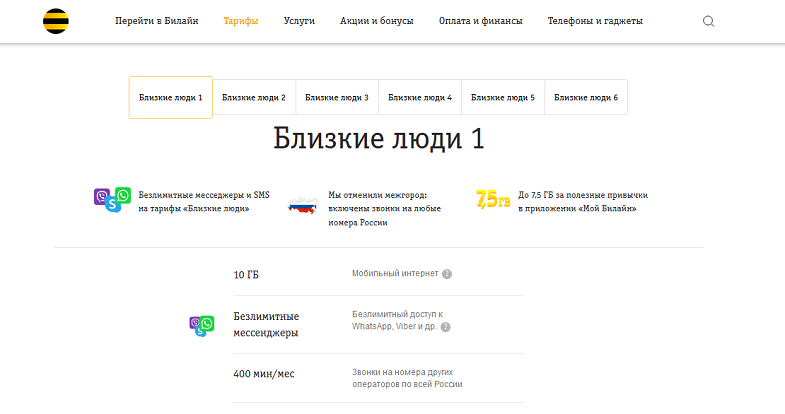785x414 pixels.
Task: Click the 'Мобильный интернет' label
Action: point(395,273)
